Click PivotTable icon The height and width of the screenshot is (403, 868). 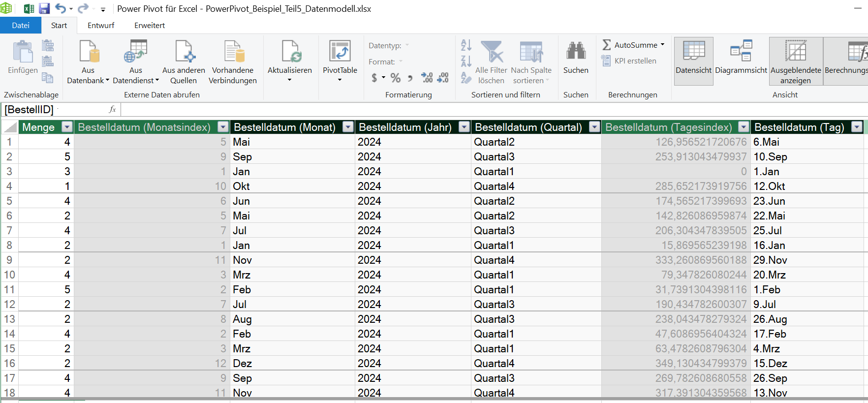coord(340,52)
